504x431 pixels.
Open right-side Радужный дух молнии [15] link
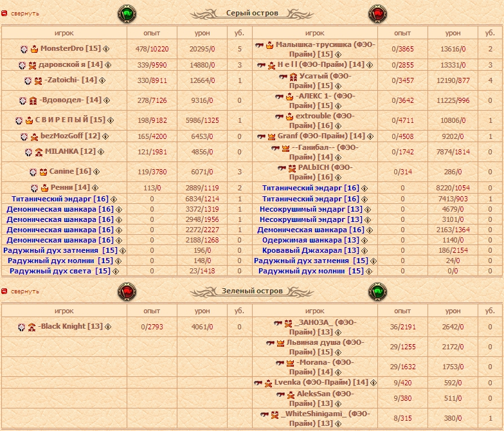[x=311, y=271]
